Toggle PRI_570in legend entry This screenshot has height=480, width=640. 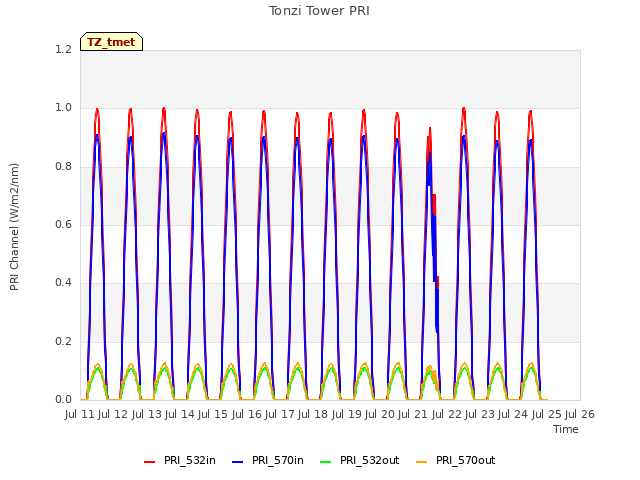(268, 461)
